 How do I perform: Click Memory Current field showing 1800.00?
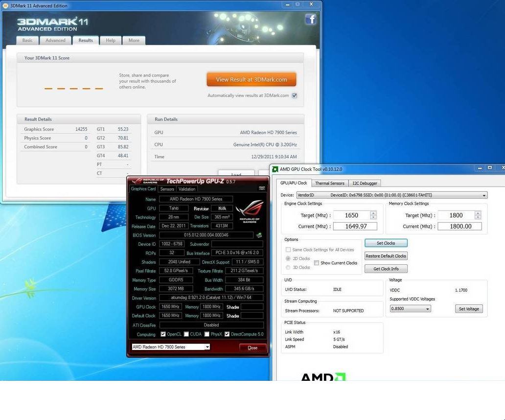point(459,227)
